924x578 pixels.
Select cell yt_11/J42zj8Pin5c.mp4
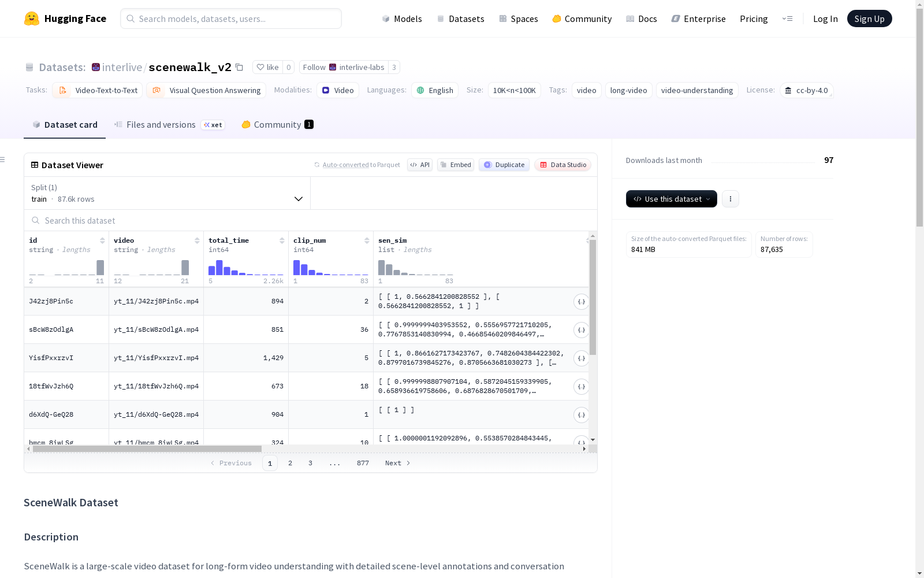156,301
